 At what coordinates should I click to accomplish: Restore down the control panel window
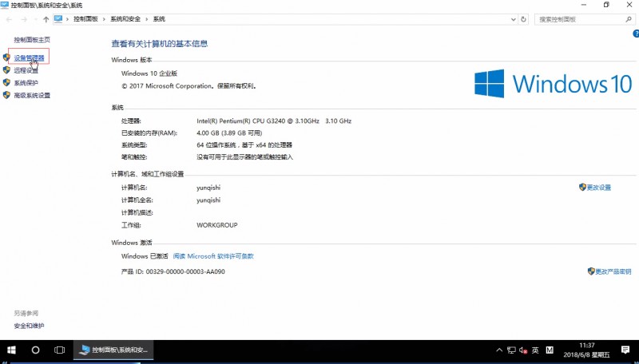point(606,5)
